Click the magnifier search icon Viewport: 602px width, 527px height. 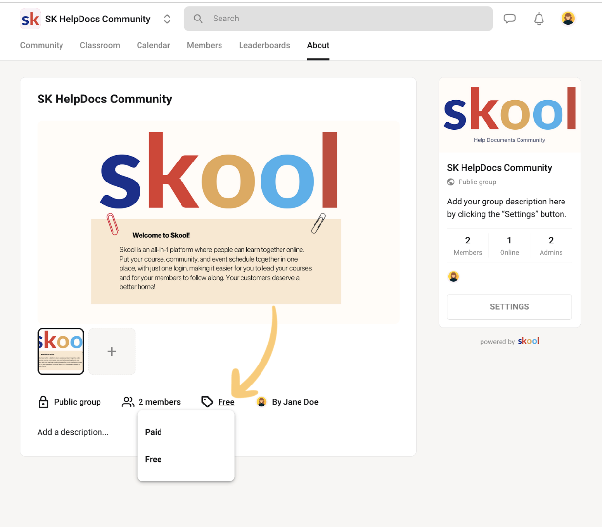tap(198, 18)
